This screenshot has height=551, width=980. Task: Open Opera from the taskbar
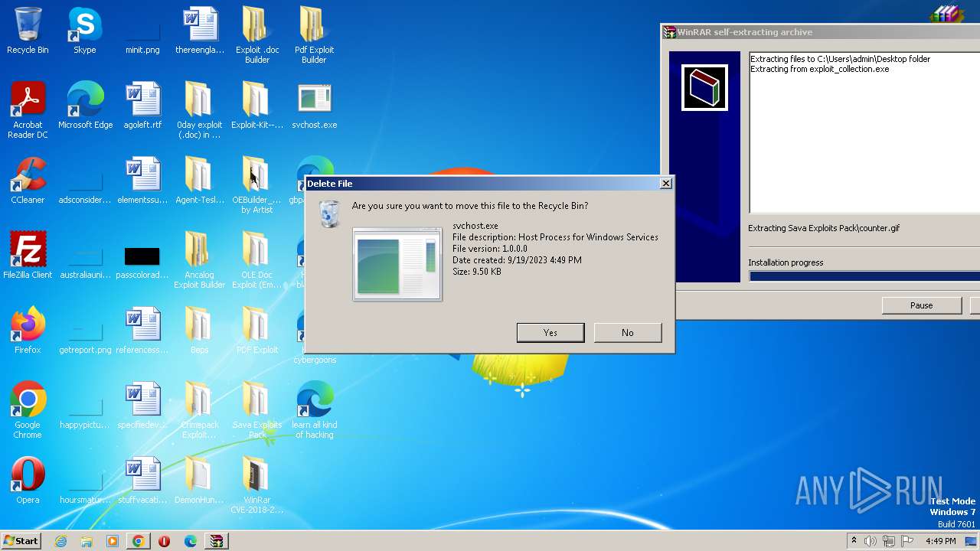(x=164, y=541)
